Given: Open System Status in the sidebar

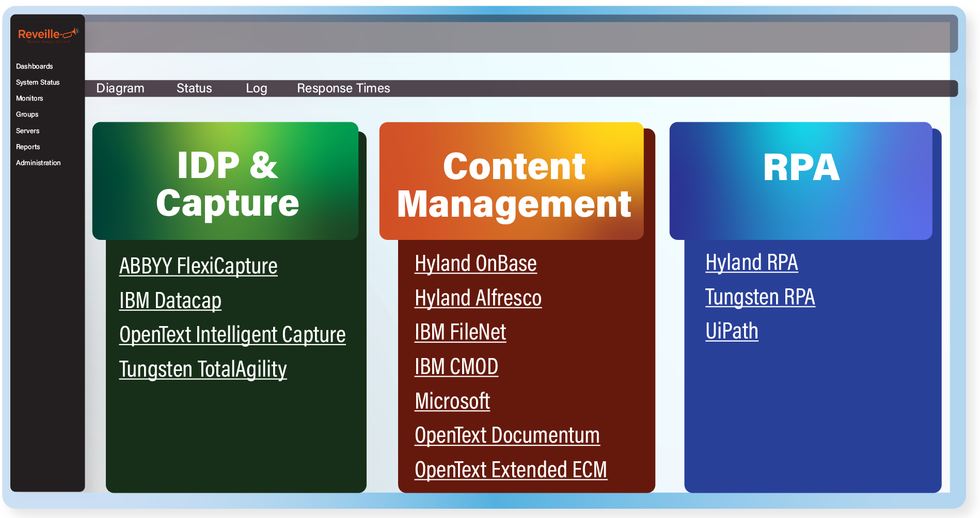Looking at the screenshot, I should pyautogui.click(x=38, y=82).
